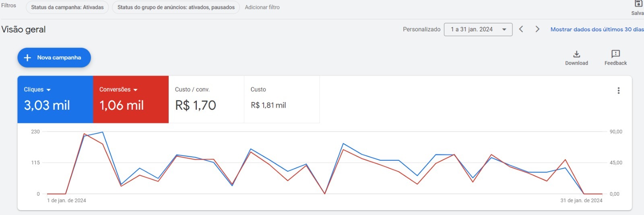
Task: Click the Visão geral heading
Action: point(23,29)
